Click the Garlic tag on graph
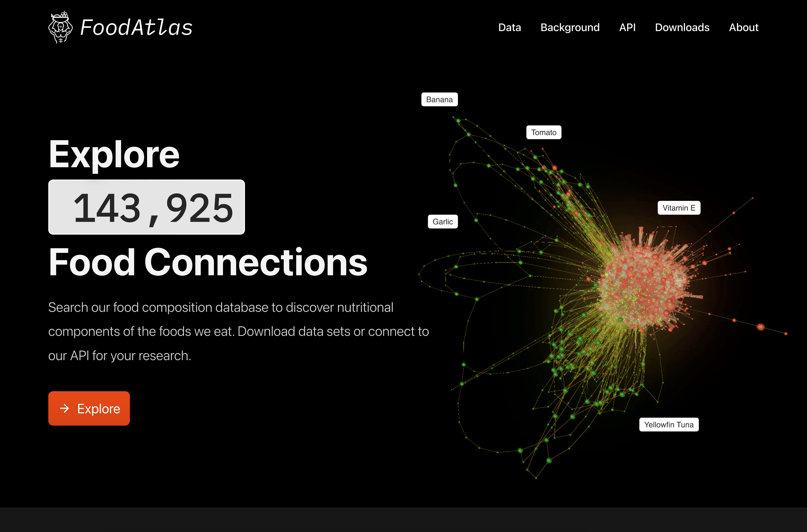The width and height of the screenshot is (807, 532). (x=442, y=222)
